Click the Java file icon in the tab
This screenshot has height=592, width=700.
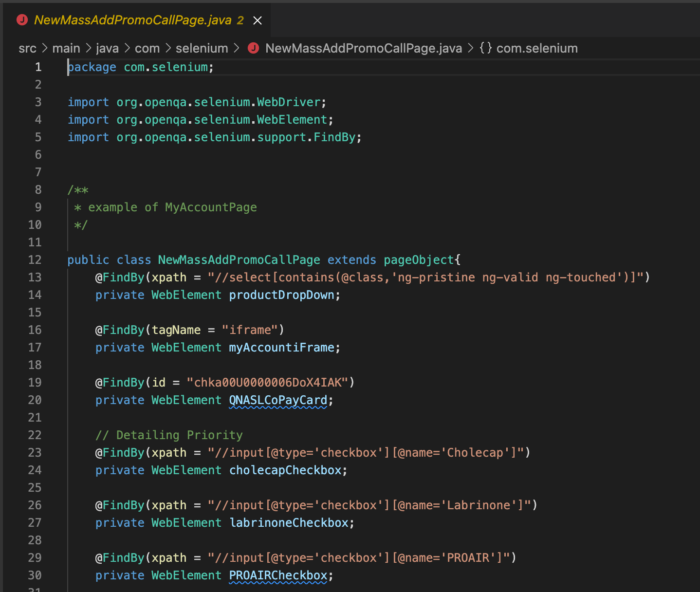(22, 20)
